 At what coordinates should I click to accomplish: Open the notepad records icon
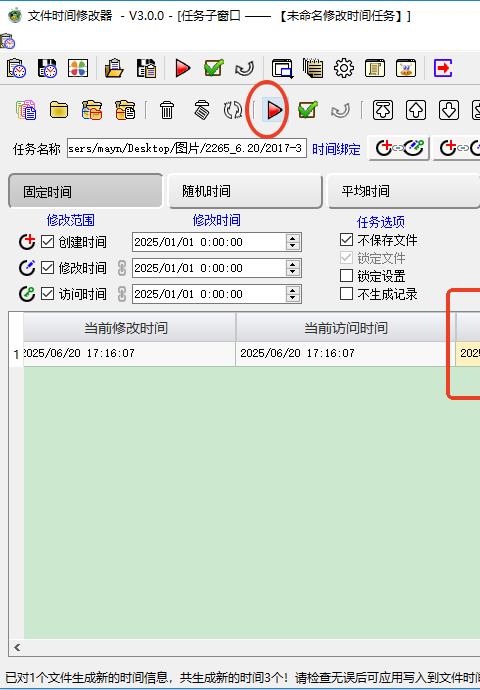pos(313,68)
